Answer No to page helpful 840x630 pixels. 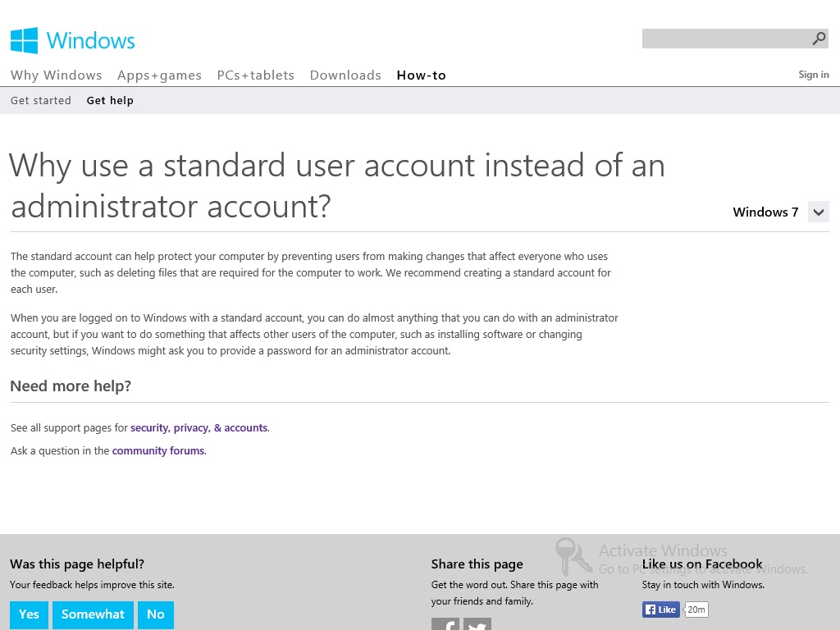click(156, 614)
